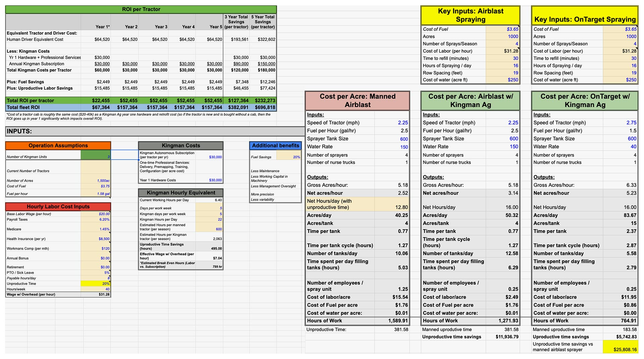Image resolution: width=644 pixels, height=359 pixels.
Task: Select the Kingman Hours per Day value
Action: coord(209,219)
